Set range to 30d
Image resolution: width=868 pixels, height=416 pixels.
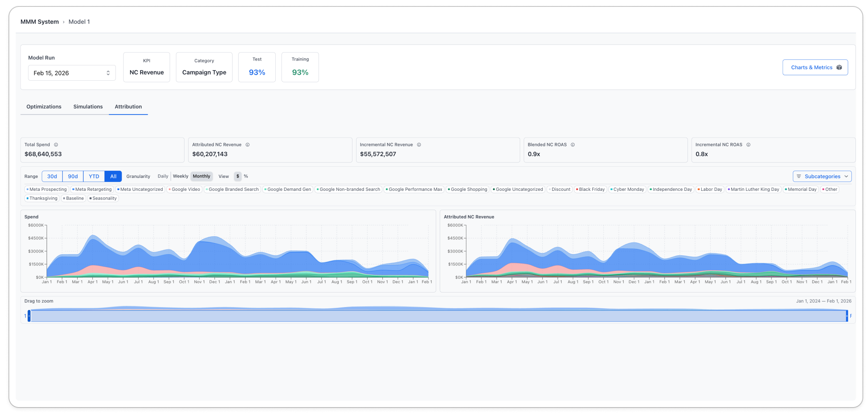tap(52, 176)
